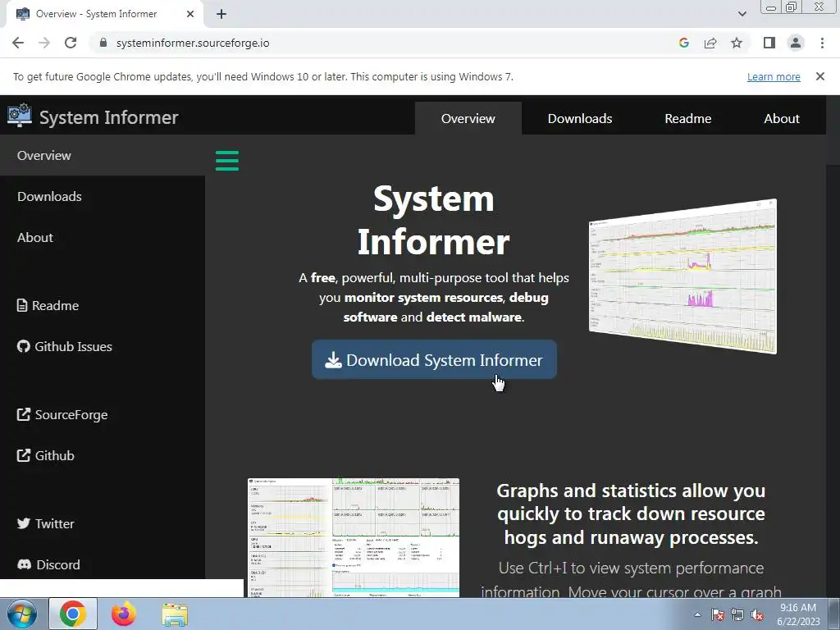Select Downloads in the left sidebar

point(103,197)
